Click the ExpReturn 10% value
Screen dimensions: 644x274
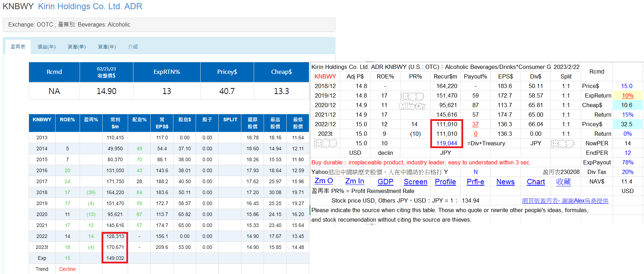pos(628,95)
